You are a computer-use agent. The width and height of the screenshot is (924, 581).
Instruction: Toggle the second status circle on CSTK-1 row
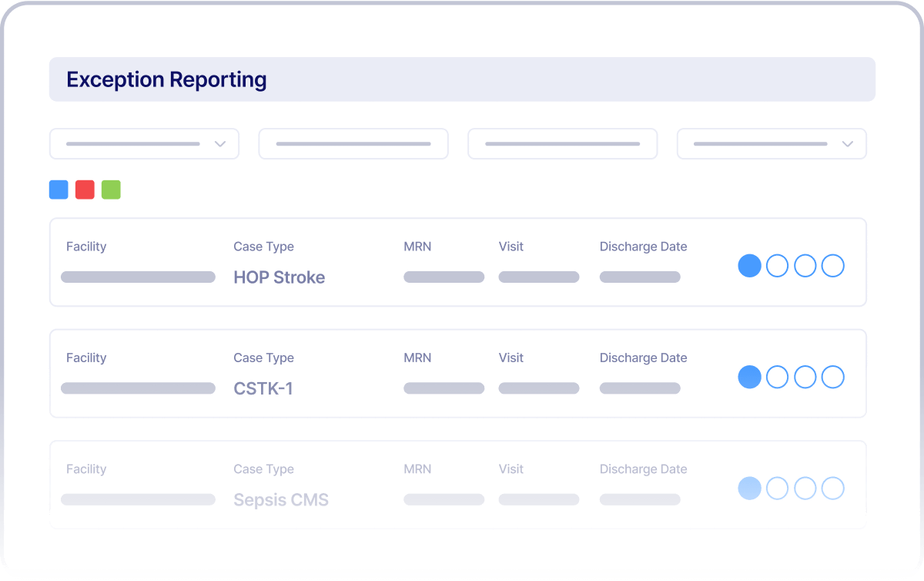point(777,377)
